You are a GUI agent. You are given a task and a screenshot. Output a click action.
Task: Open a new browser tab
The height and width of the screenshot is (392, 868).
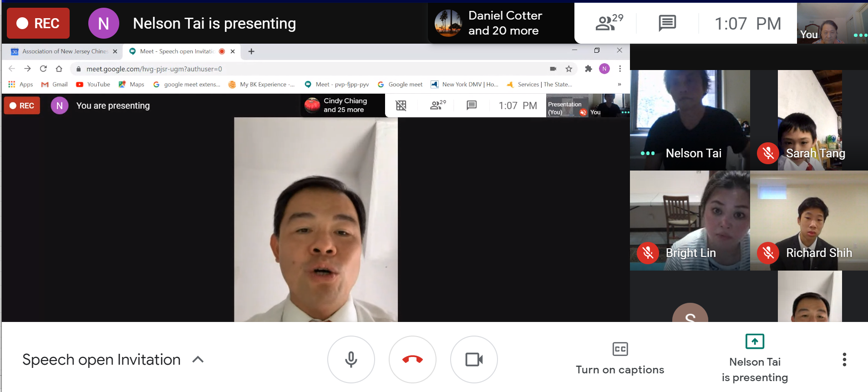click(x=251, y=51)
